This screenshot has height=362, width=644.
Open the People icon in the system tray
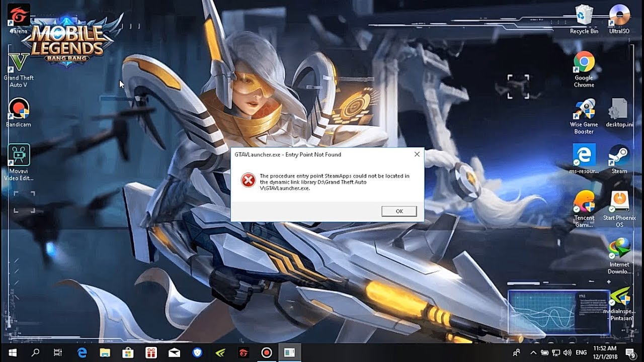point(516,352)
